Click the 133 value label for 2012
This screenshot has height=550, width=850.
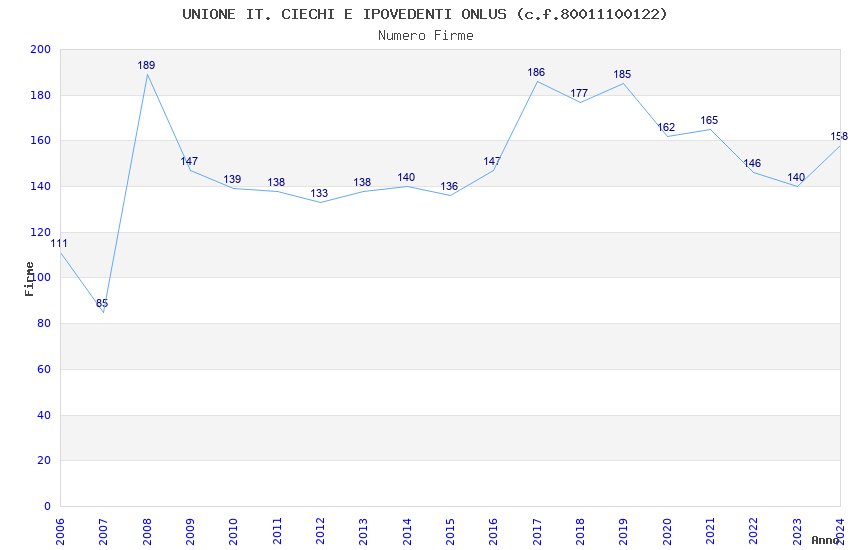(x=319, y=193)
